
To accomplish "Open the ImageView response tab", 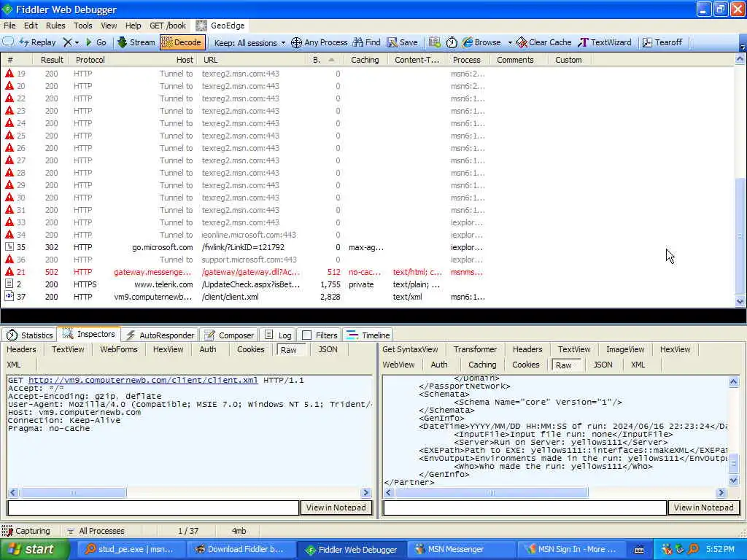I will 625,349.
